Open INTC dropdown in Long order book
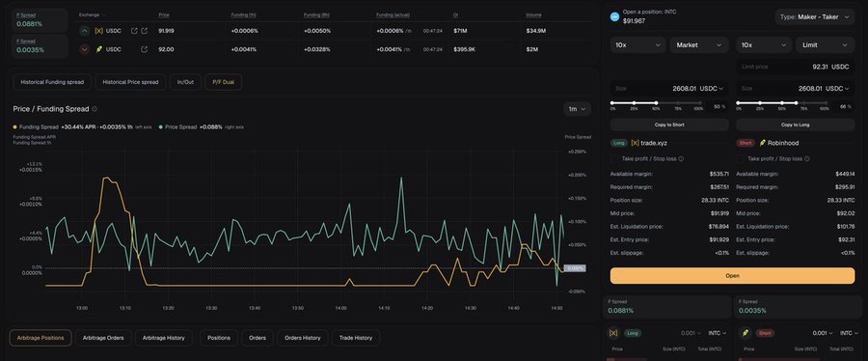The width and height of the screenshot is (868, 361). [718, 333]
